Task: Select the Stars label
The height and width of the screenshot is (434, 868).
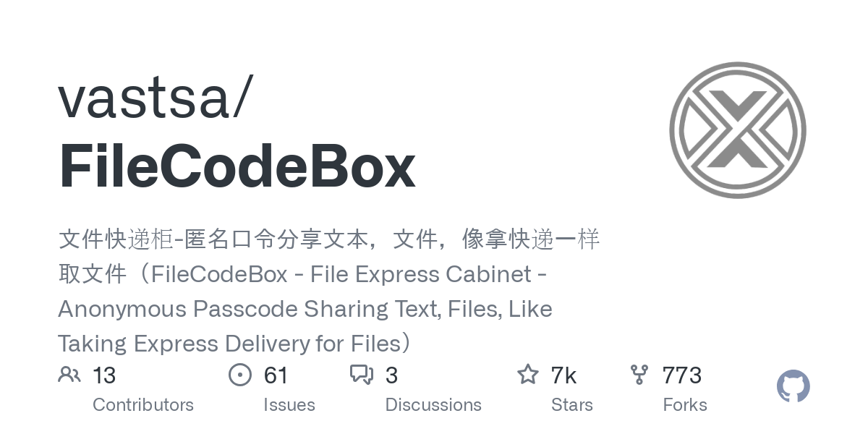Action: pyautogui.click(x=572, y=404)
